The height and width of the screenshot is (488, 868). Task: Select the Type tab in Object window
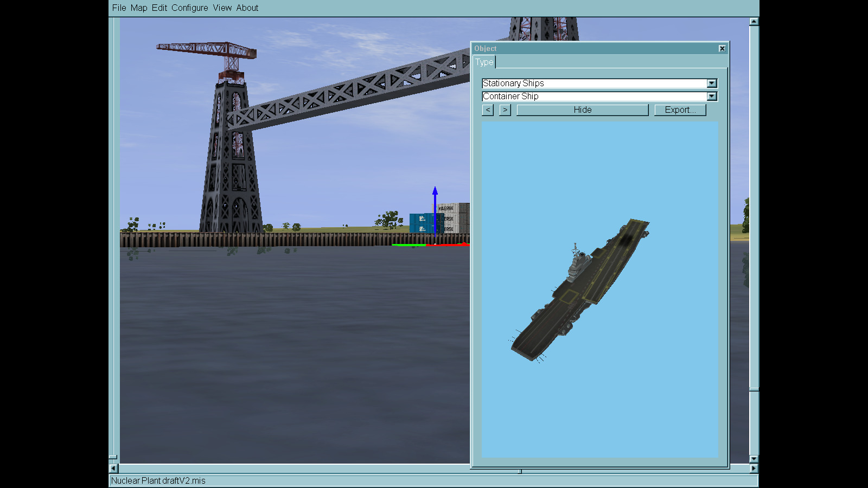tap(484, 62)
